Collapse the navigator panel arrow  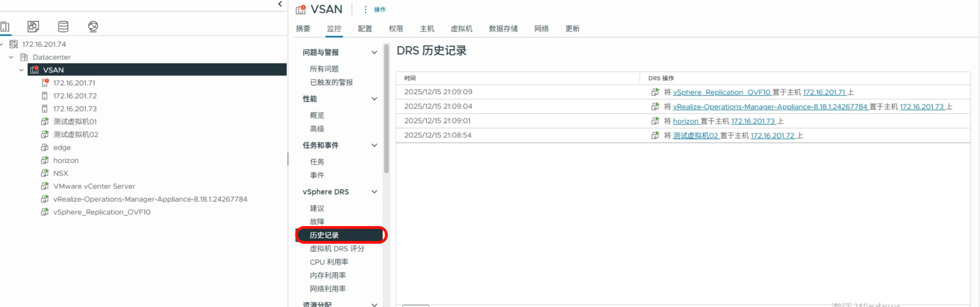(x=280, y=4)
